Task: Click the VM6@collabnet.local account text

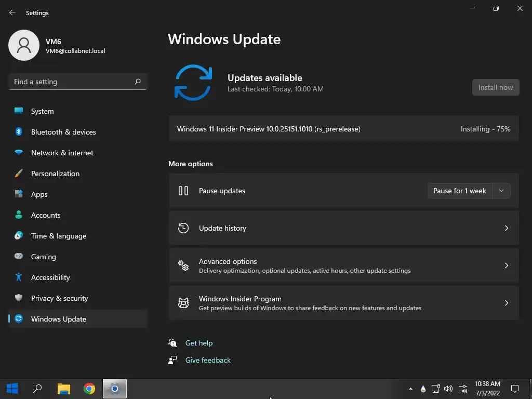Action: [x=75, y=51]
